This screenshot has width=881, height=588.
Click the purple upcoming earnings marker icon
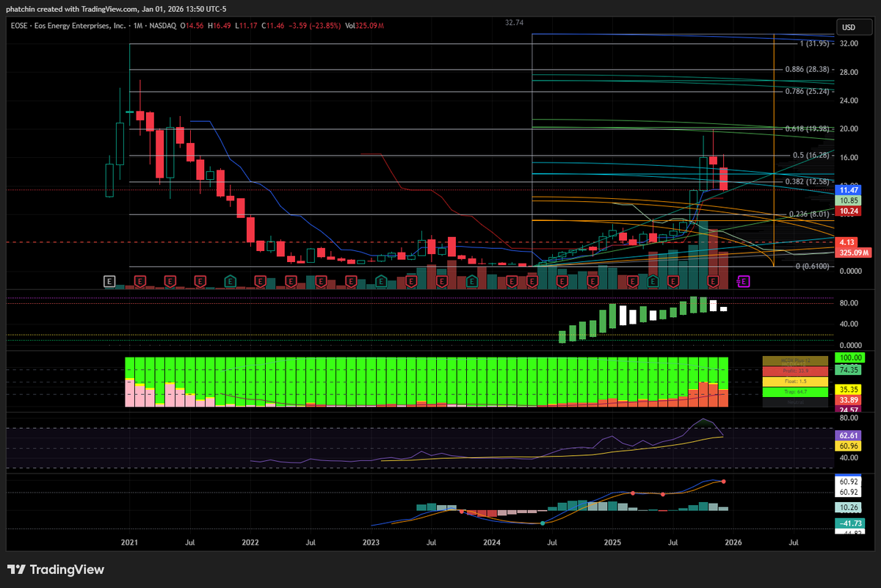point(742,280)
